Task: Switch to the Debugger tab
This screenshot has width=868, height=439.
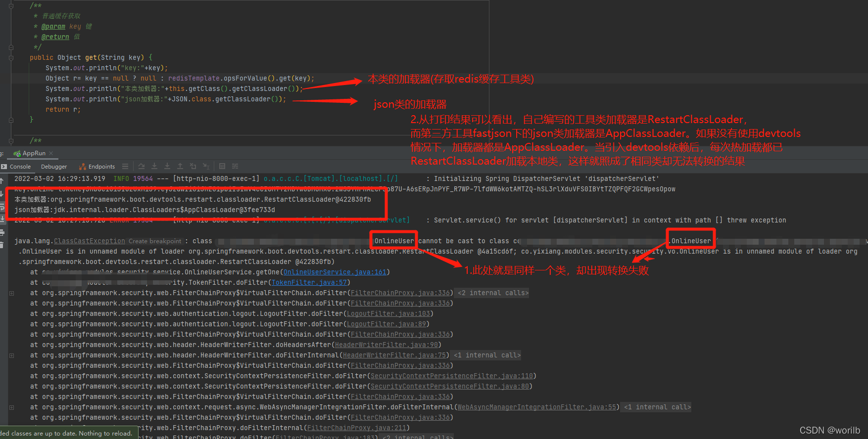Action: (x=54, y=167)
